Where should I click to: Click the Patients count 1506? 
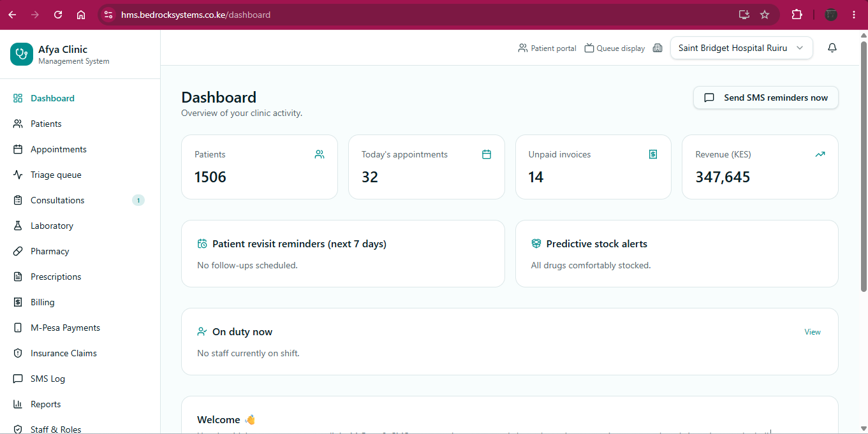click(210, 177)
